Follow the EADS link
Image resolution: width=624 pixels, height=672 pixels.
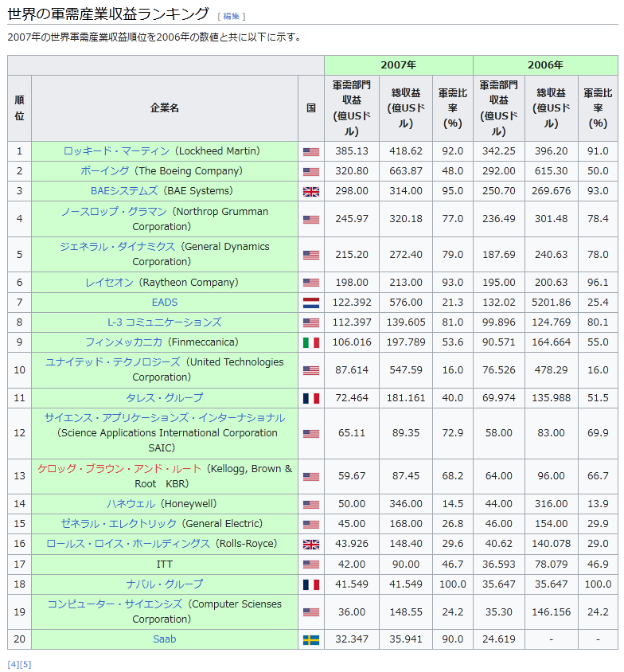(165, 303)
